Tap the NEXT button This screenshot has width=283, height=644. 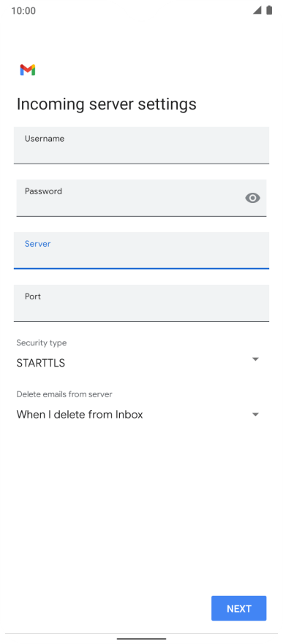point(239,608)
